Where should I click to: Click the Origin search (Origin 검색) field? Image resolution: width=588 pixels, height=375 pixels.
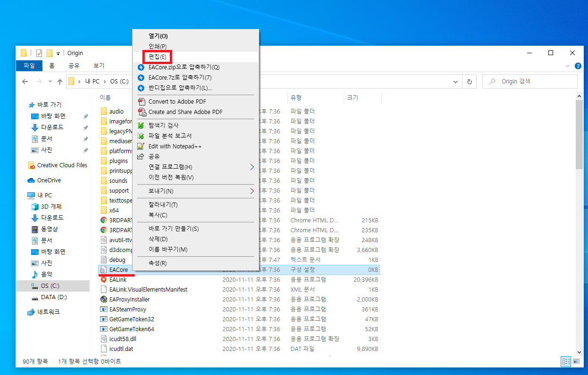(x=530, y=82)
